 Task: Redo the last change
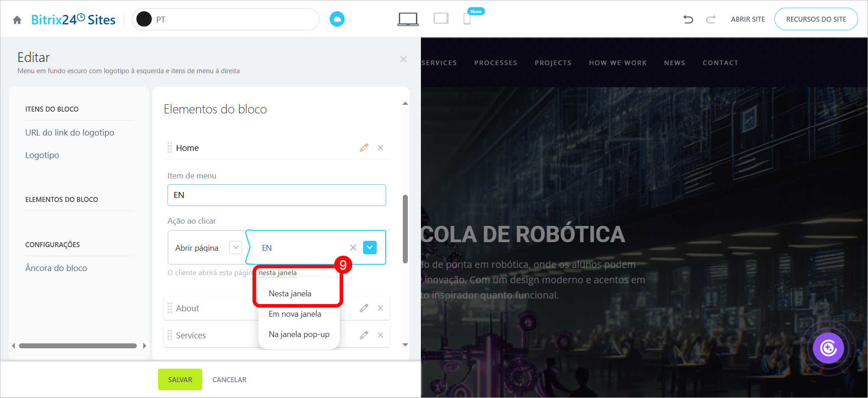[x=711, y=19]
